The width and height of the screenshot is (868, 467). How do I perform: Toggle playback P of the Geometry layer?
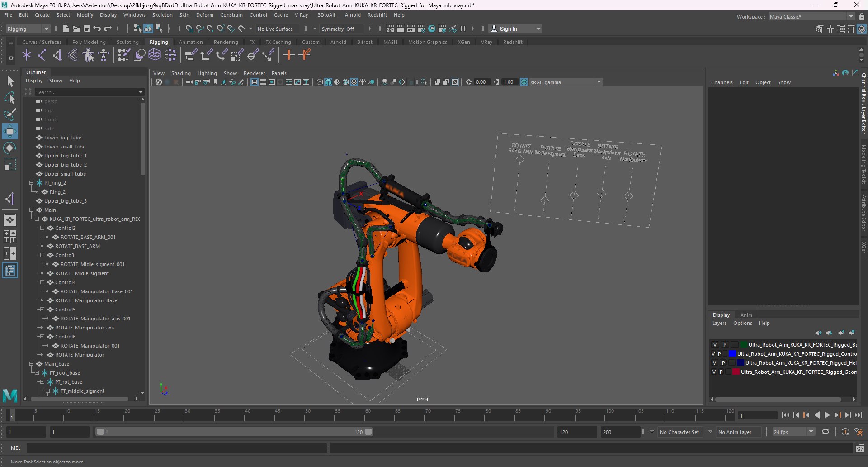721,372
